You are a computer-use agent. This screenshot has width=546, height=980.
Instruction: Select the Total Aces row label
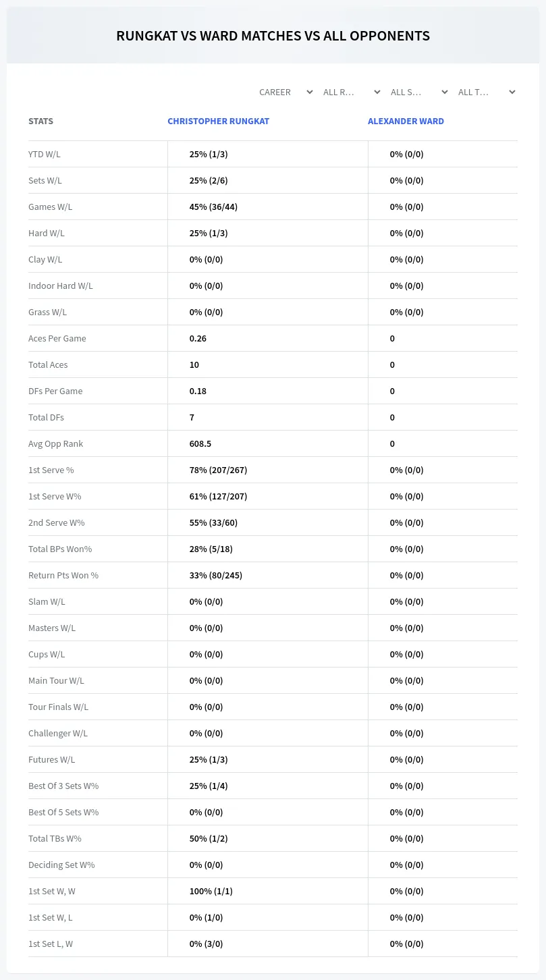[x=48, y=364]
